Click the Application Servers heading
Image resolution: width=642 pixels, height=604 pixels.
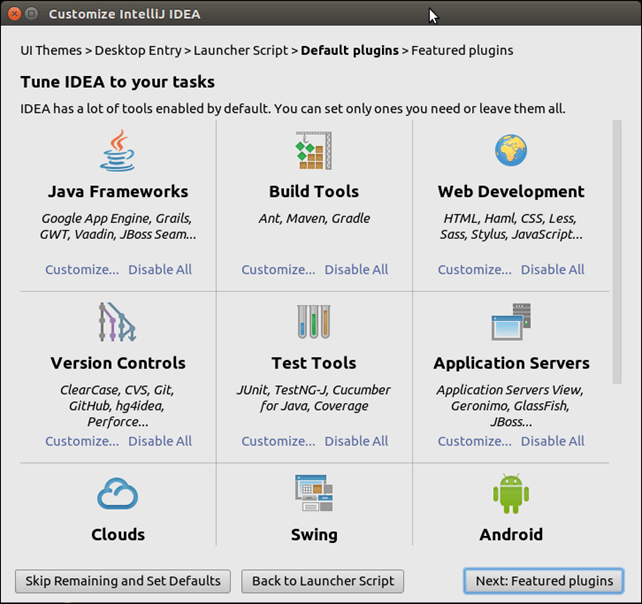[511, 363]
